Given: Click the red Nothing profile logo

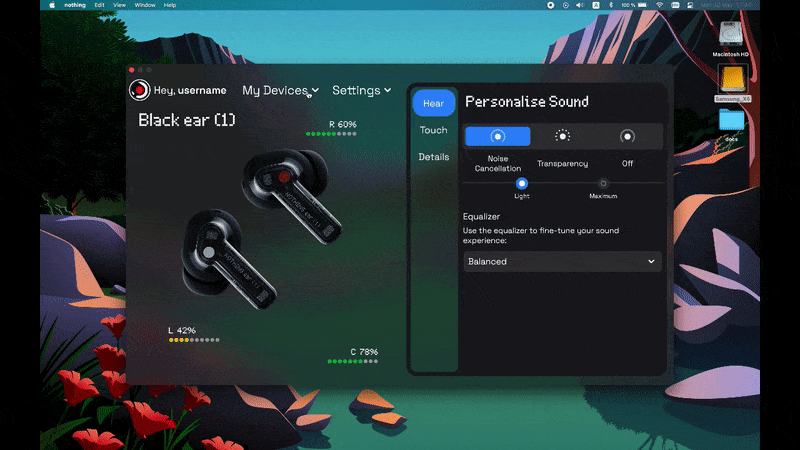Looking at the screenshot, I should [139, 90].
